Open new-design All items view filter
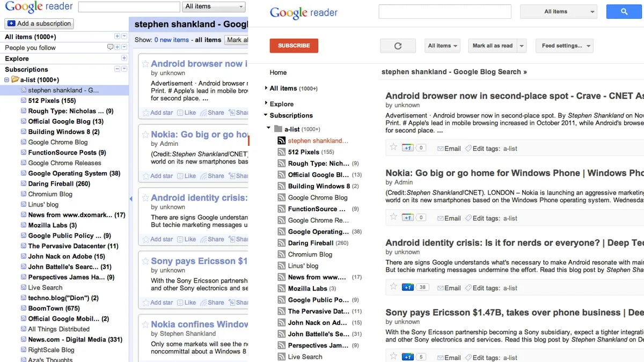This screenshot has height=362, width=644. pos(442,46)
